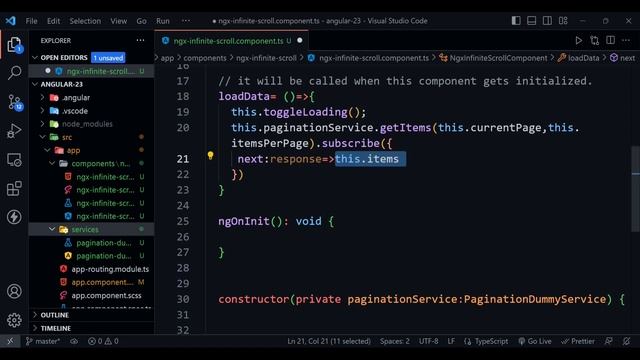Image resolution: width=640 pixels, height=360 pixels.
Task: Open the Go menu
Action: pyautogui.click(x=141, y=21)
